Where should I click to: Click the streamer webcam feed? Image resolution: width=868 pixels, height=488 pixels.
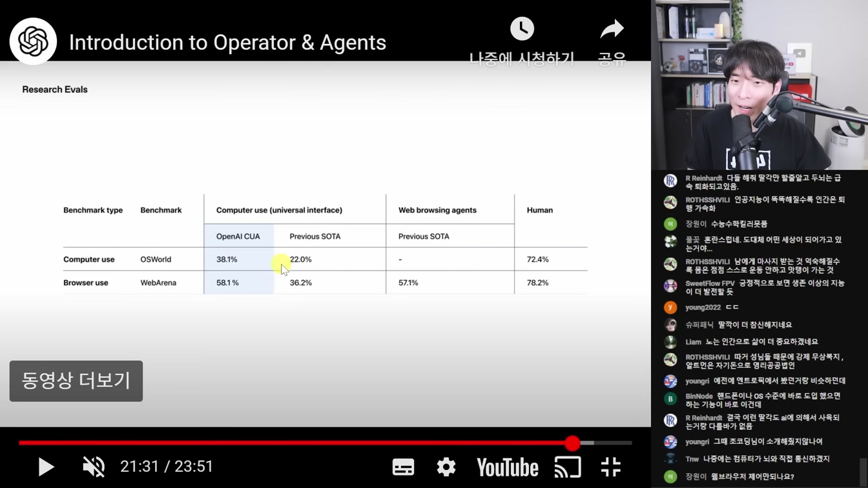coord(759,85)
